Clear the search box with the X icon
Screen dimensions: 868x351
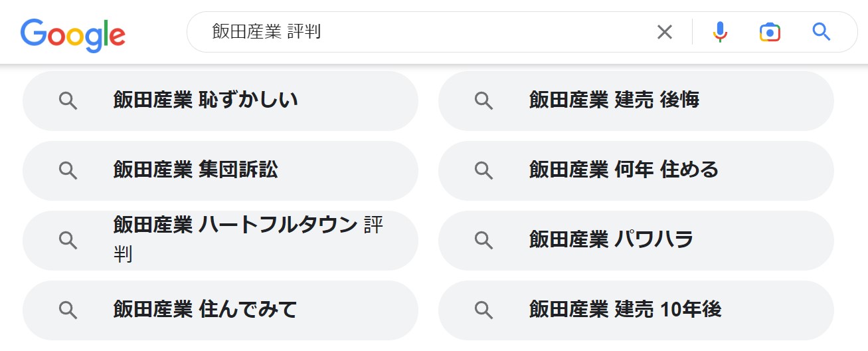[665, 32]
